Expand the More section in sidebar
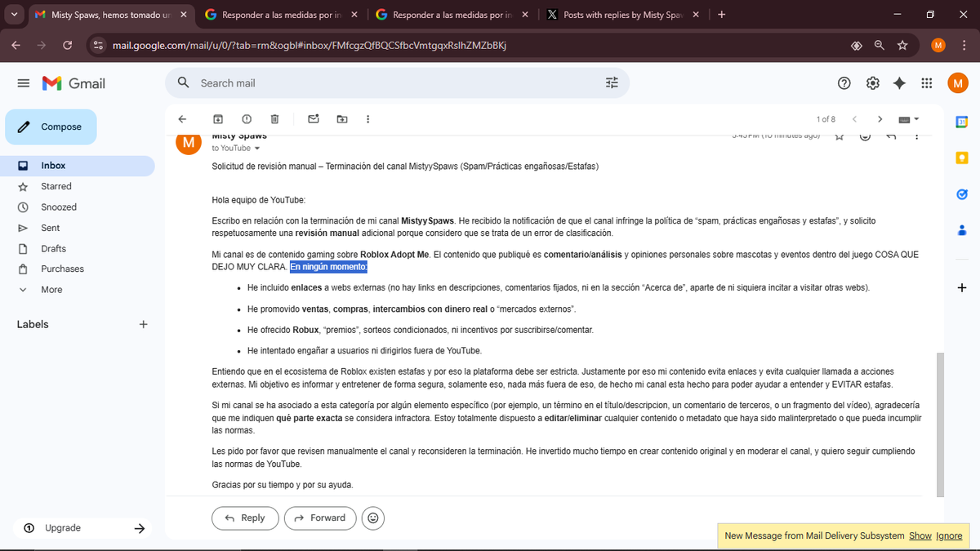This screenshot has height=551, width=980. (x=51, y=290)
